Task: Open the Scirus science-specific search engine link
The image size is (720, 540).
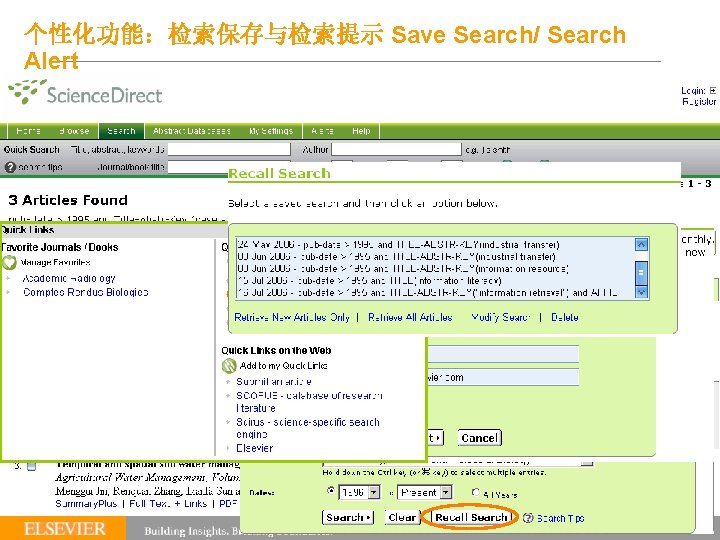Action: click(308, 428)
